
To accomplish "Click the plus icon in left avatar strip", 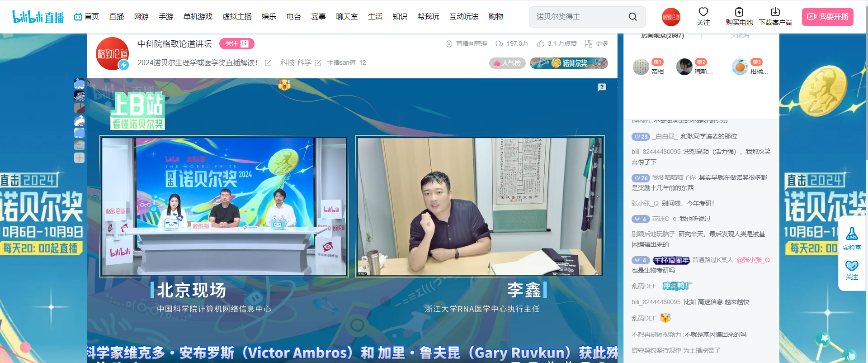I will [x=79, y=158].
